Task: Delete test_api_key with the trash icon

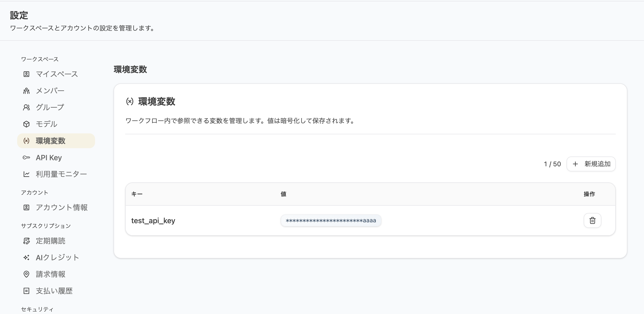Action: point(592,221)
